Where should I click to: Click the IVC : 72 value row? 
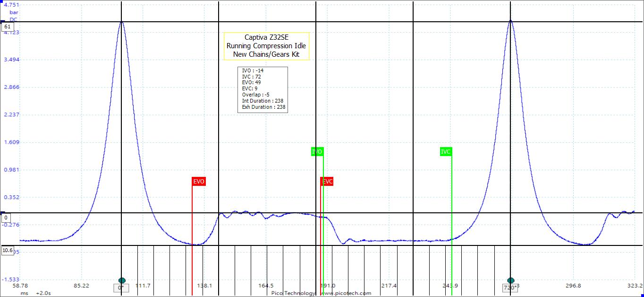(252, 77)
